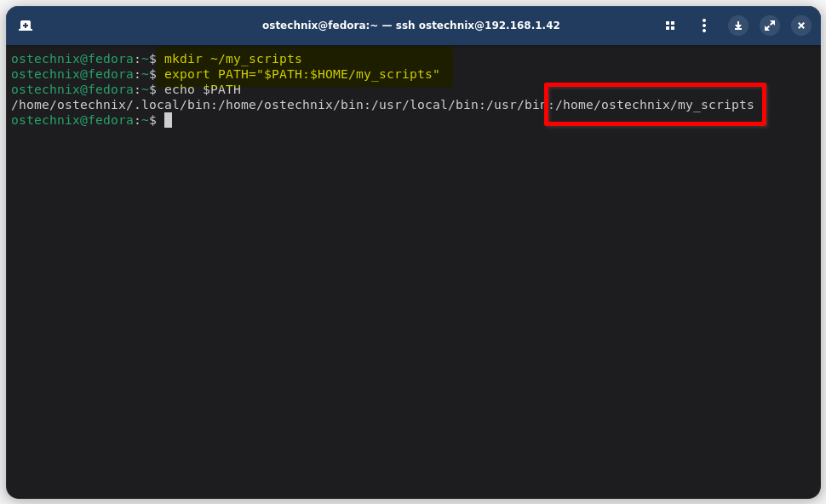Viewport: 826px width, 504px height.
Task: Click the red-boxed /home/ostechnix/my_scripts path
Action: pyautogui.click(x=655, y=106)
